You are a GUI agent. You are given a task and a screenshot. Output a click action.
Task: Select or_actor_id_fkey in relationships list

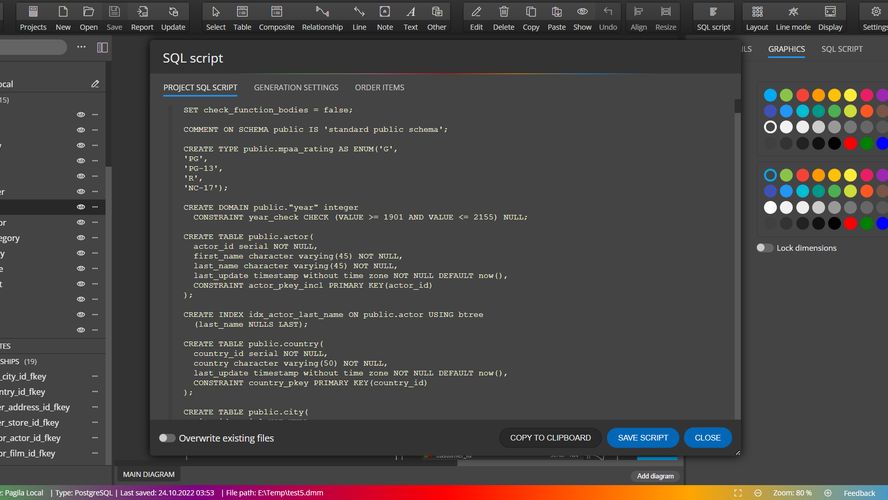coord(31,438)
